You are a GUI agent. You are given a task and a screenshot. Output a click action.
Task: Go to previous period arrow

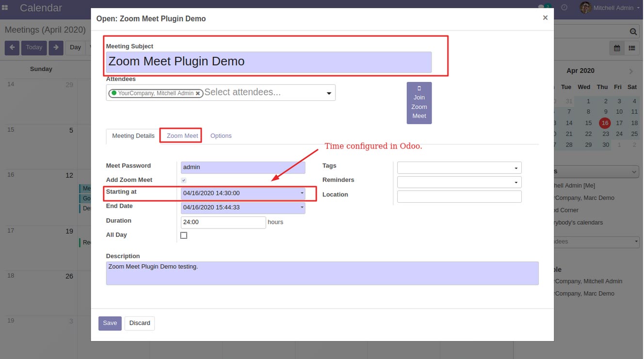click(x=12, y=48)
